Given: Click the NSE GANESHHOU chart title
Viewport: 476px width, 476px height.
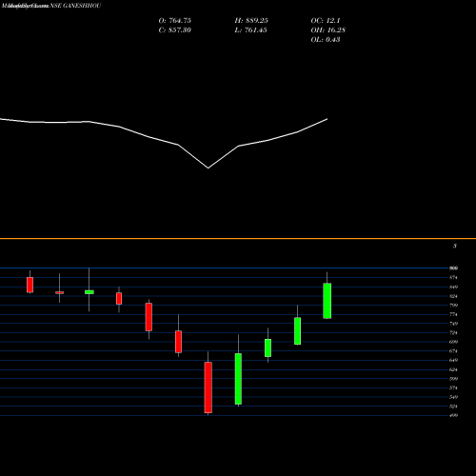Looking at the screenshot, I should pyautogui.click(x=75, y=6).
